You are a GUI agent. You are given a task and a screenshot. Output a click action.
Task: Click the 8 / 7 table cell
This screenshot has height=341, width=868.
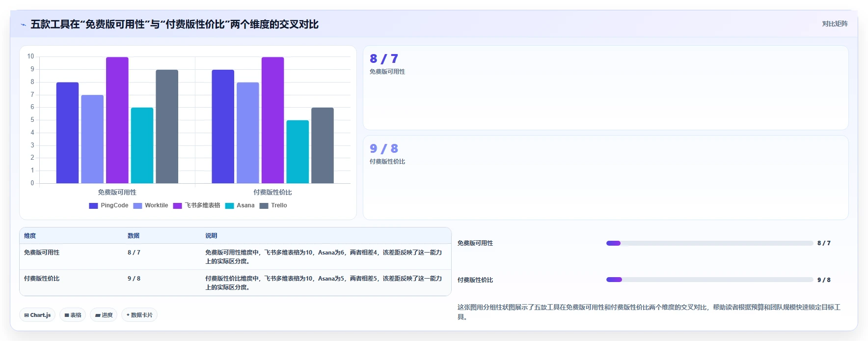click(134, 253)
